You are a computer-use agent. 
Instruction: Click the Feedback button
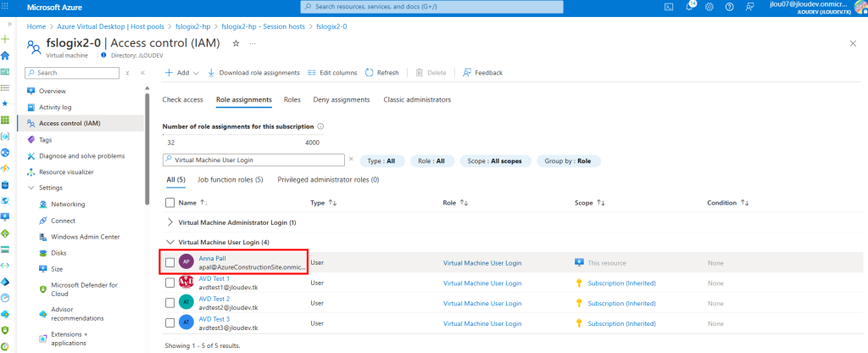pos(482,73)
